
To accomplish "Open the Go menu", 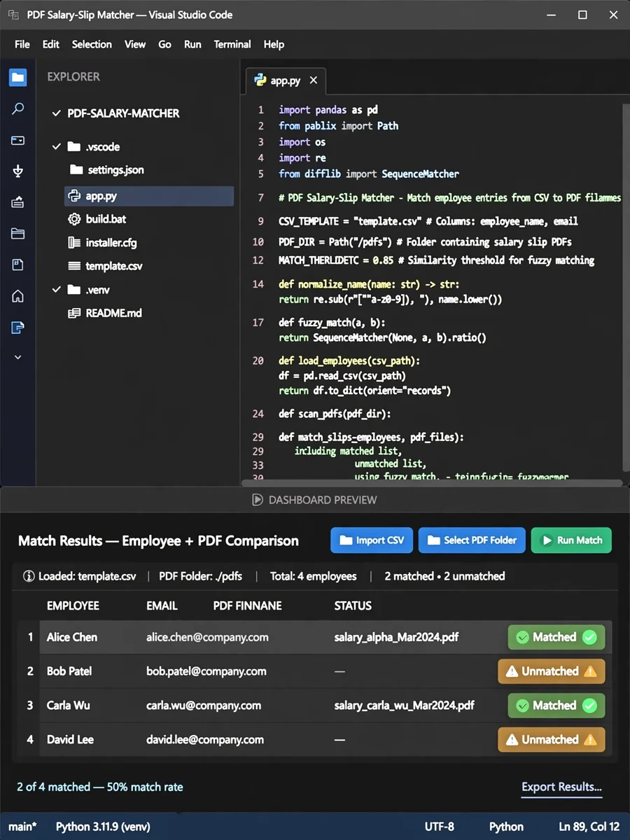I will coord(164,44).
